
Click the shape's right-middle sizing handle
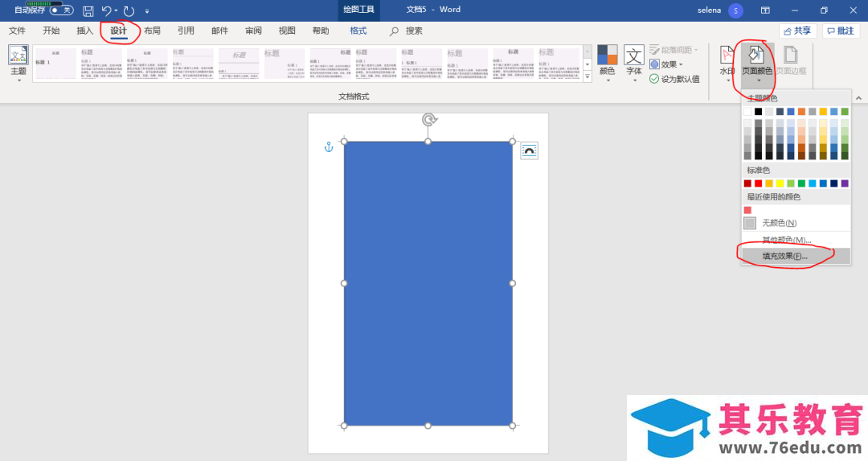coord(513,283)
